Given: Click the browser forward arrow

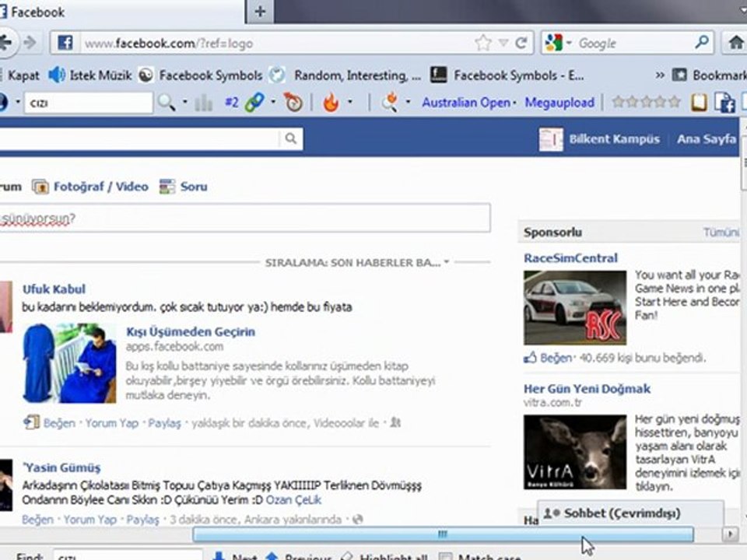Looking at the screenshot, I should 30,43.
